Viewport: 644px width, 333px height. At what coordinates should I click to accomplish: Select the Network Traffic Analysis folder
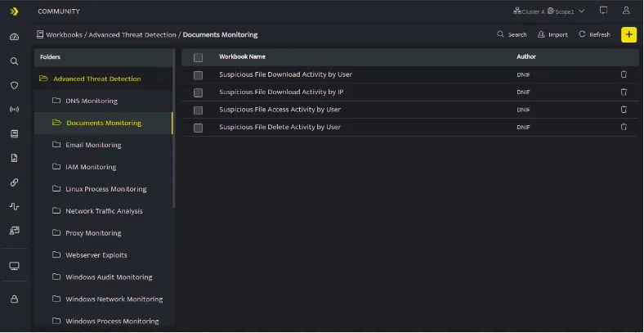pos(104,211)
